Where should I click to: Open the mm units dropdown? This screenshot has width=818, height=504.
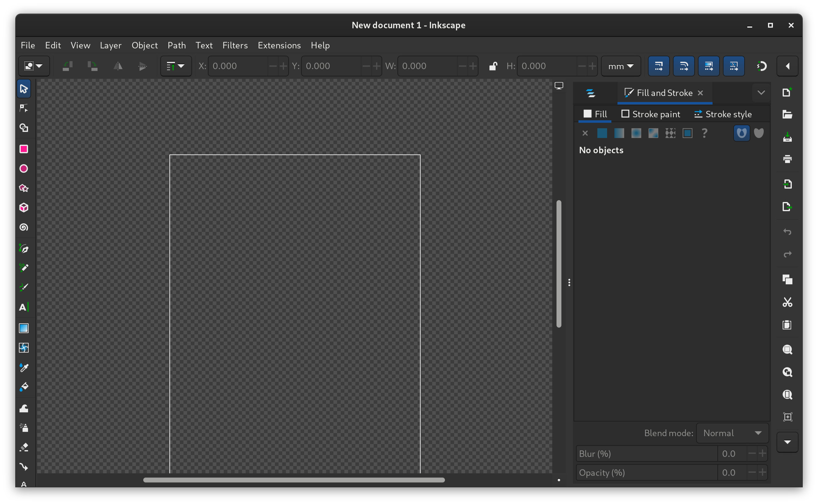tap(621, 66)
